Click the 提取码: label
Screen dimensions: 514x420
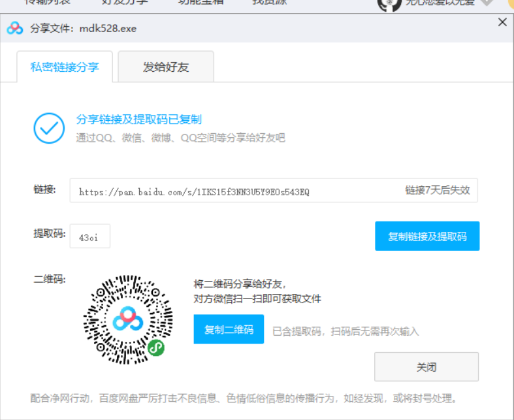50,233
